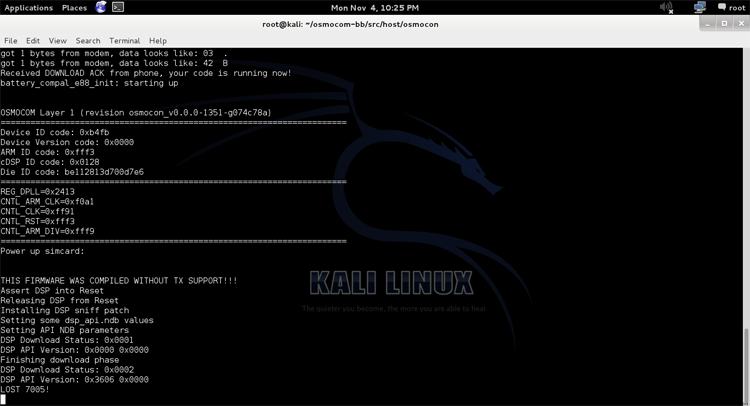Viewport: 750px width, 406px height.
Task: Click 'cDSP ID code: 0x0128' line
Action: coord(50,162)
